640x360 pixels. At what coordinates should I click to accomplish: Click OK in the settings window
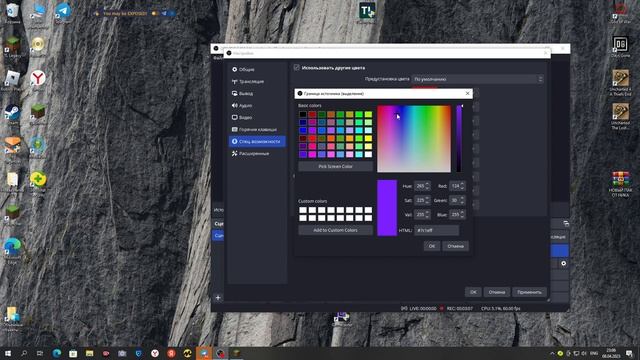coord(473,292)
